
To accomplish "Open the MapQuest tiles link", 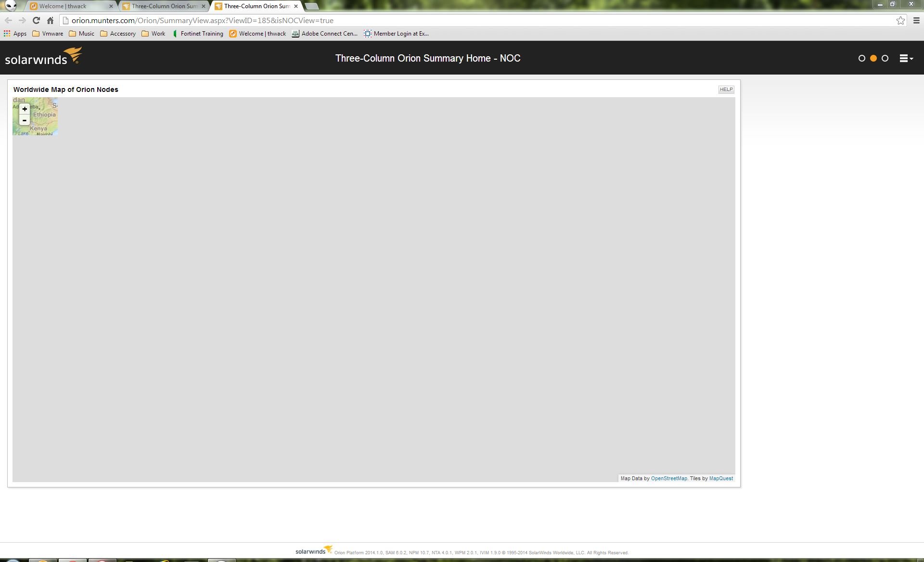I will click(x=721, y=478).
